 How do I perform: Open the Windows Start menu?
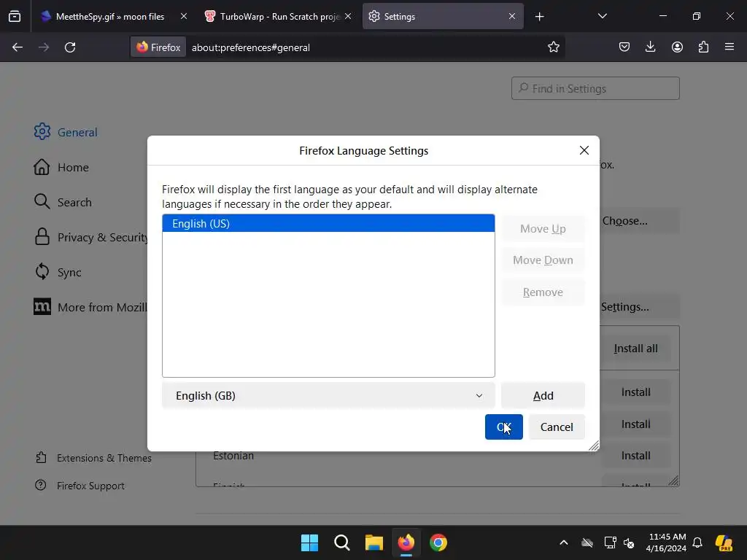309,542
